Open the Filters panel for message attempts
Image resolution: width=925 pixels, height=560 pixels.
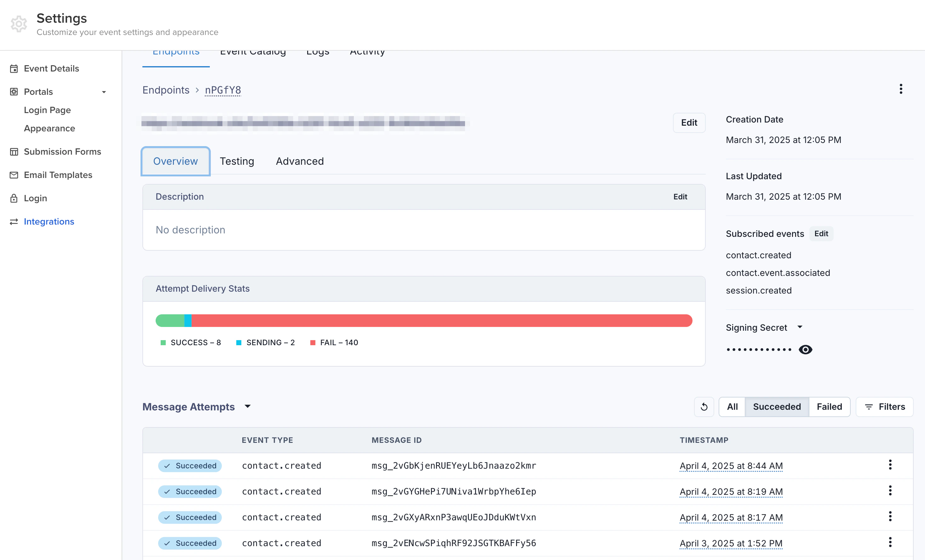[x=884, y=407]
